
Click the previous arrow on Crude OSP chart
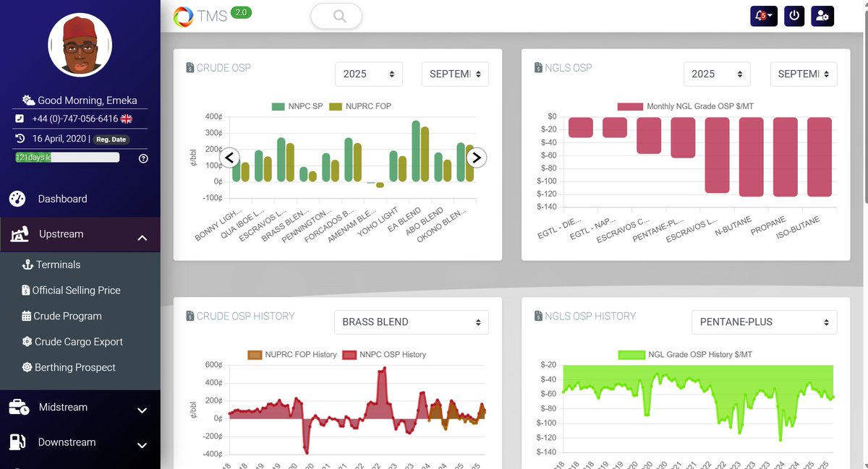(230, 158)
